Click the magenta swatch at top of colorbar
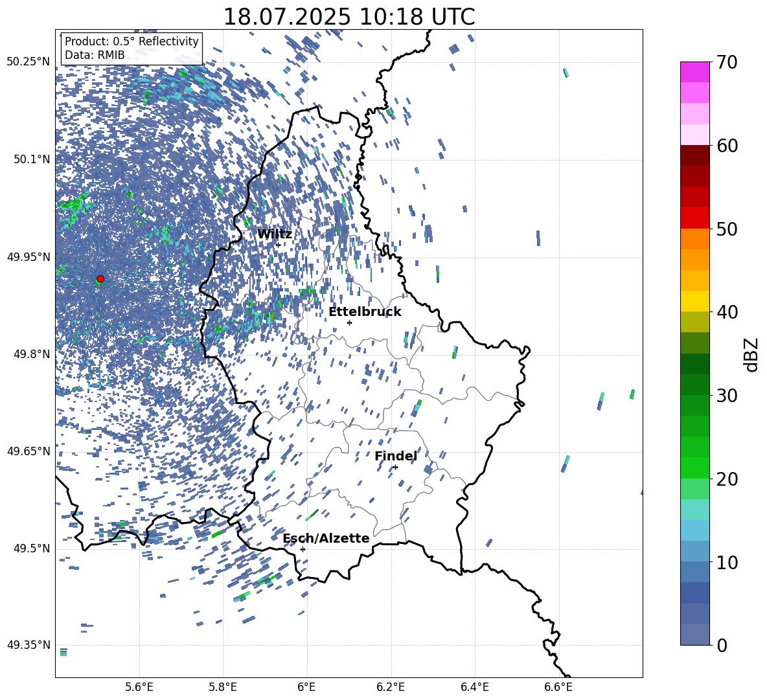Screen dimensions: 767x700 [695, 73]
